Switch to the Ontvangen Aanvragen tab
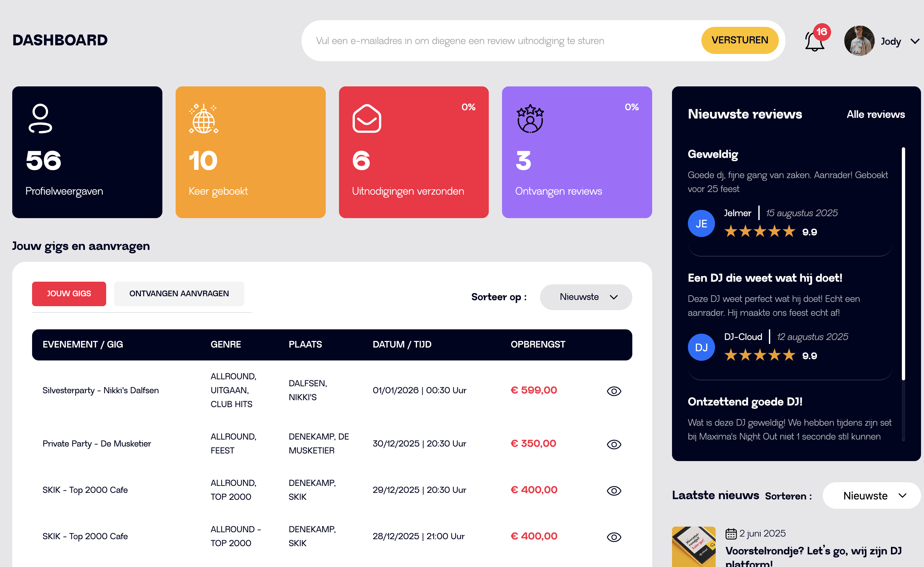Viewport: 924px width, 567px height. tap(179, 294)
